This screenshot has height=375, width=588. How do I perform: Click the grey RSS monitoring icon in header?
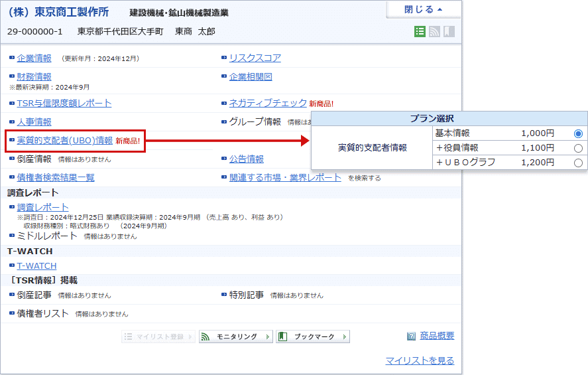click(434, 32)
